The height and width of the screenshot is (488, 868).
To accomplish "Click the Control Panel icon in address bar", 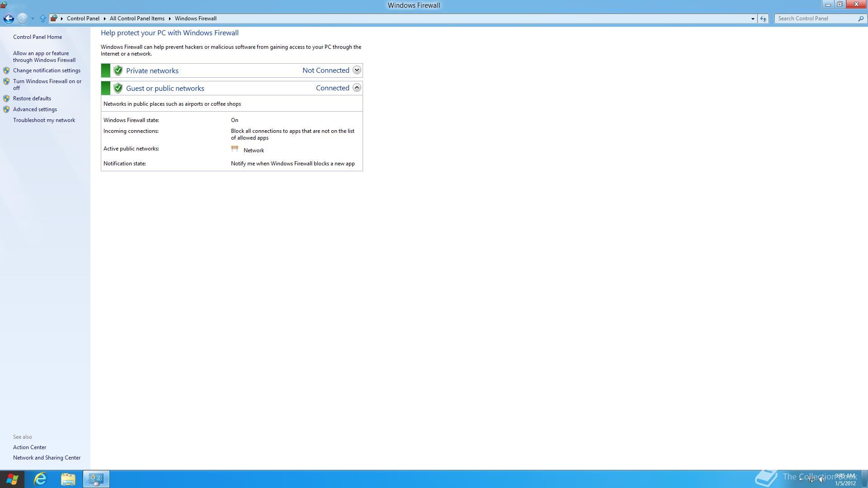I will click(54, 19).
